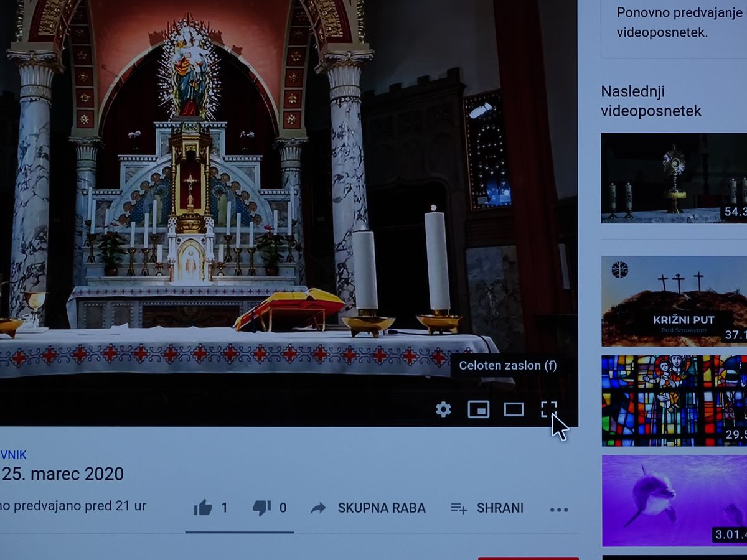
Task: Open the three-dot more actions menu
Action: [x=559, y=510]
